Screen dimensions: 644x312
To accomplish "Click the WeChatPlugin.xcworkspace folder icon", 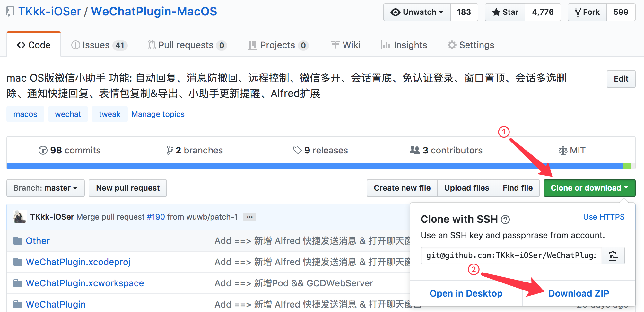I will [18, 283].
